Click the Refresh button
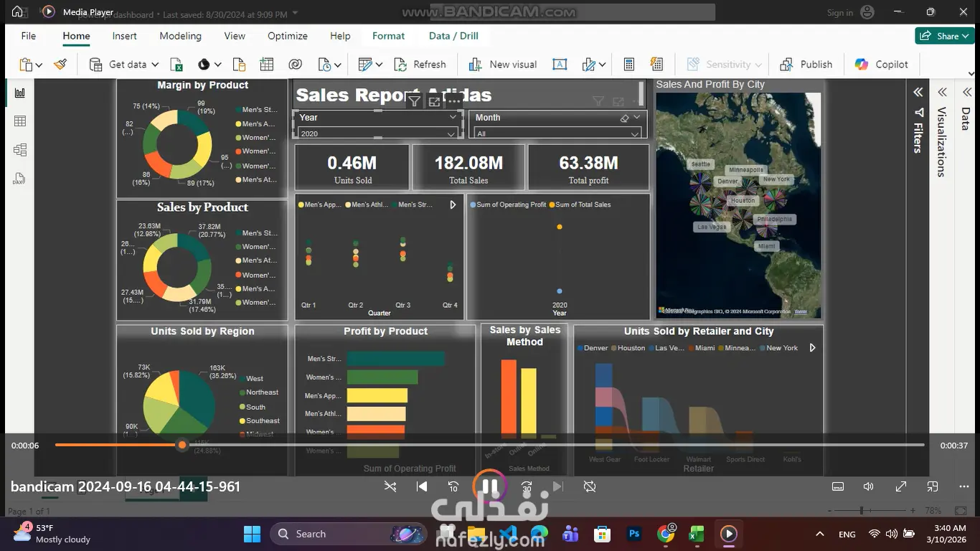The image size is (980, 551). 420,65
